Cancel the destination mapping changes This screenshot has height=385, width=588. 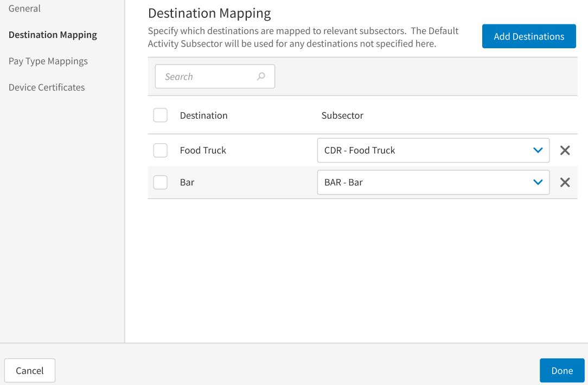click(x=29, y=370)
